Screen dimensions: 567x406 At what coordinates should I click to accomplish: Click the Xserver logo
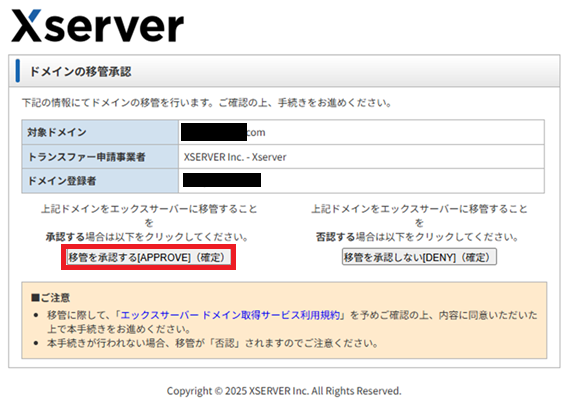(x=98, y=26)
